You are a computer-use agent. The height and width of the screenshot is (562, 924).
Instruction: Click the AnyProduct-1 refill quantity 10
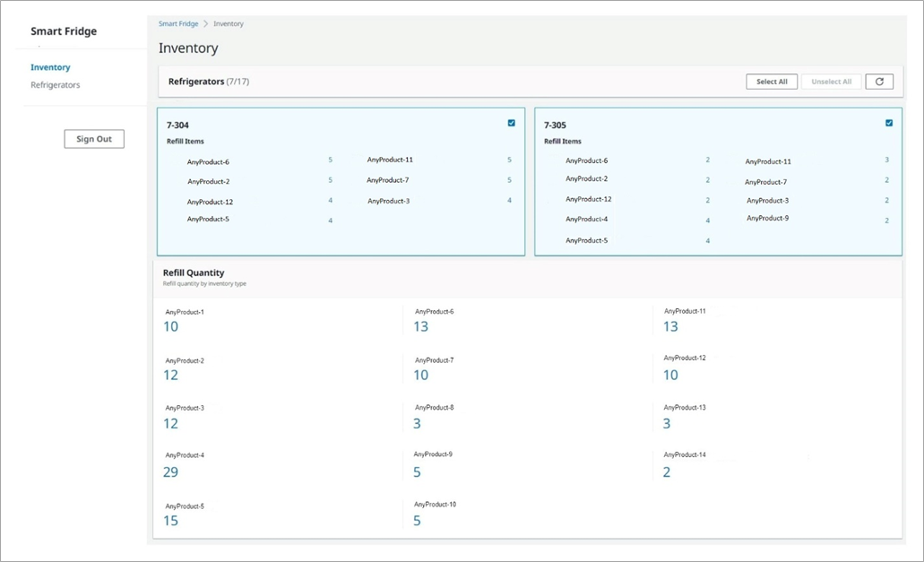point(170,327)
